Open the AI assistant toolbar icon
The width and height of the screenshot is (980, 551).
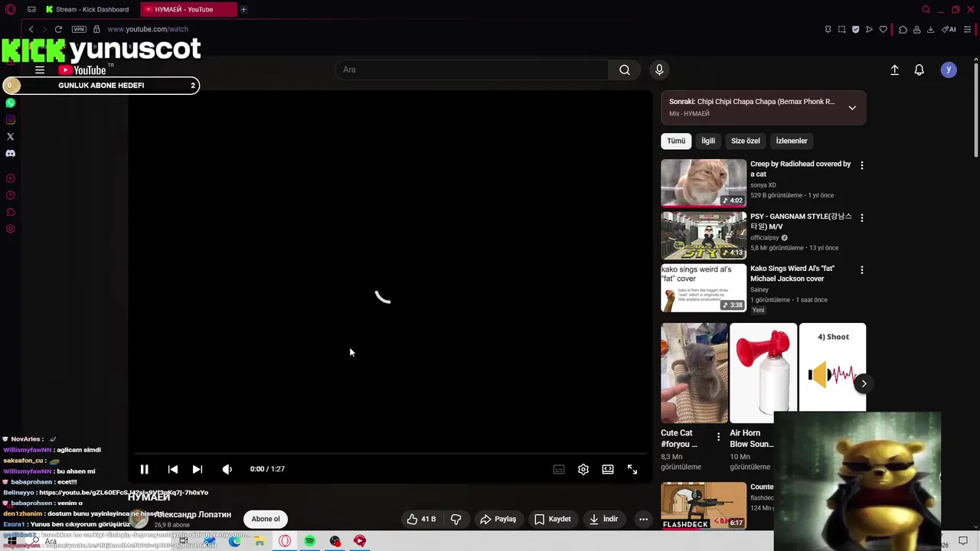[949, 29]
